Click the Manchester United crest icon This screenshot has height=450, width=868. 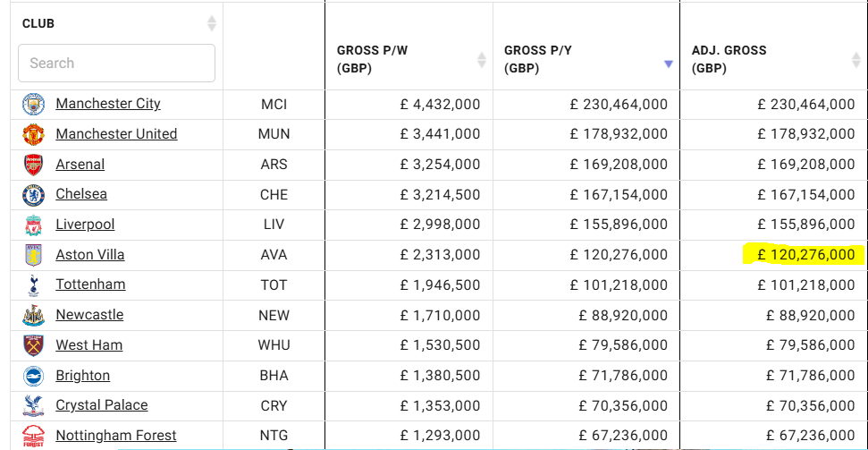click(x=33, y=134)
